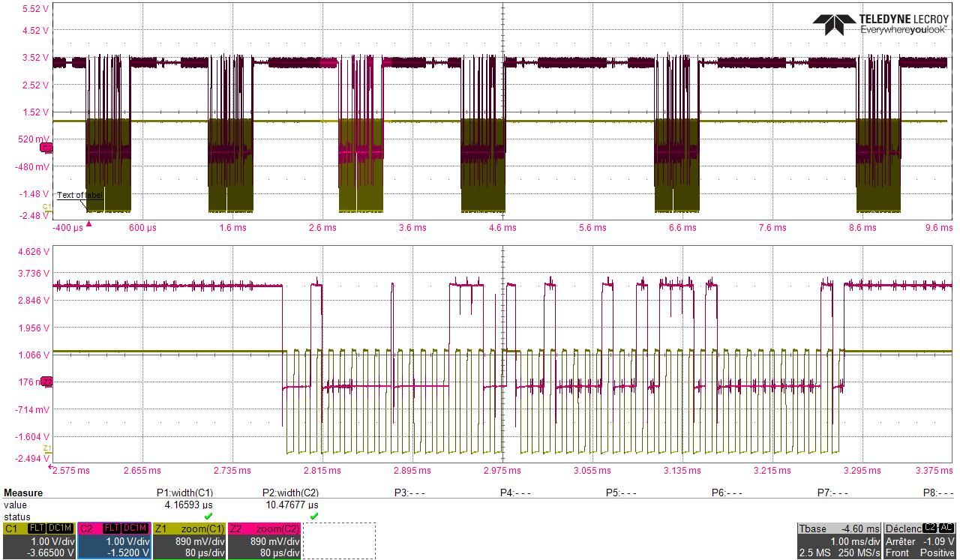Open the Measure table label
The image size is (960, 560).
[23, 493]
